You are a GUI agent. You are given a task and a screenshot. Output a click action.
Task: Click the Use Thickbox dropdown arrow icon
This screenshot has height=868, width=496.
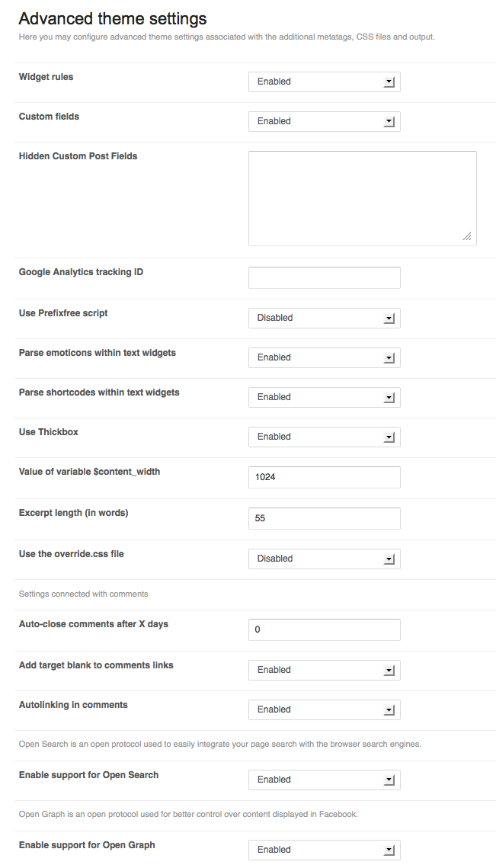[x=389, y=437]
